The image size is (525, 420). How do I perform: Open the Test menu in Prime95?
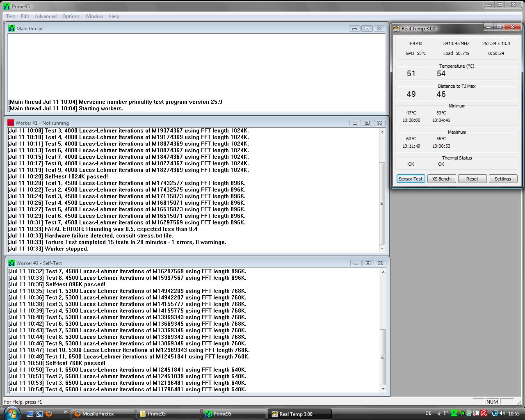tap(11, 16)
